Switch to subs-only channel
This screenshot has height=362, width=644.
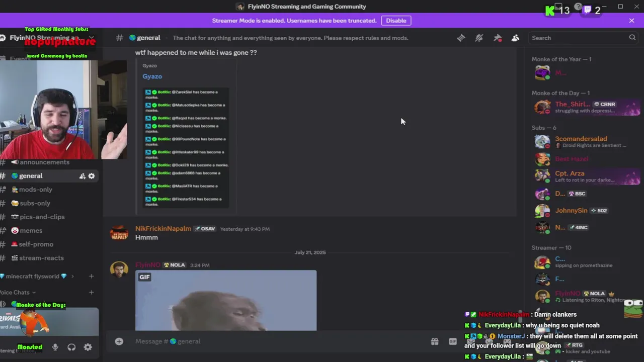[34, 203]
